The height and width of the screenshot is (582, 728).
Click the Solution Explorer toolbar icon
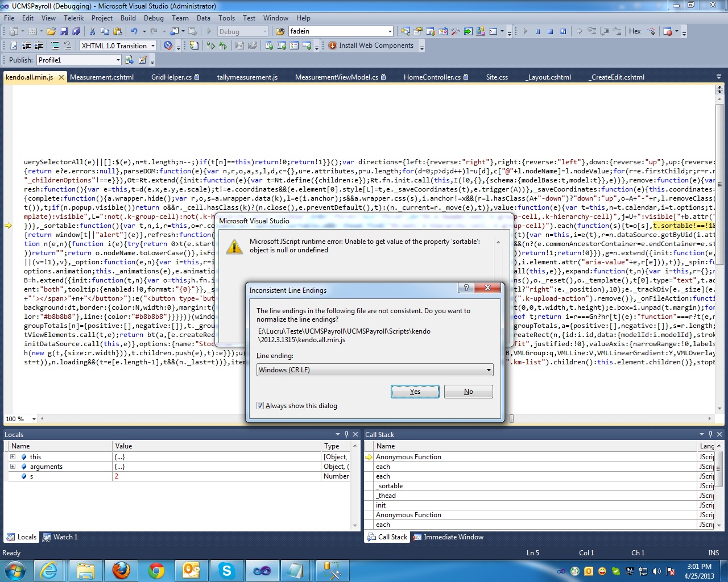405,32
